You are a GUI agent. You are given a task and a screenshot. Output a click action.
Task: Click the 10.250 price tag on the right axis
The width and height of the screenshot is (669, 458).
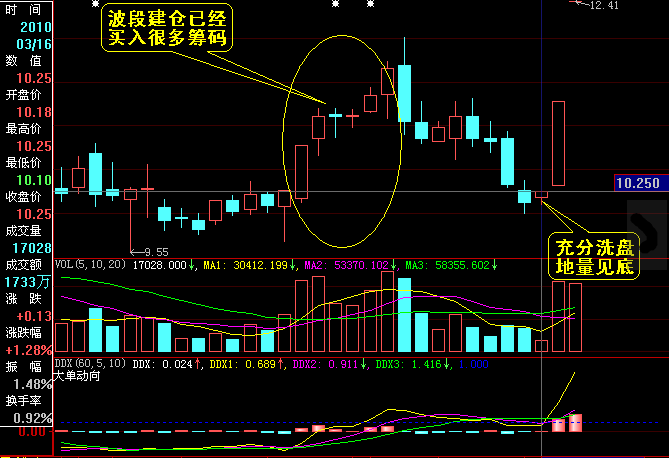click(x=638, y=183)
